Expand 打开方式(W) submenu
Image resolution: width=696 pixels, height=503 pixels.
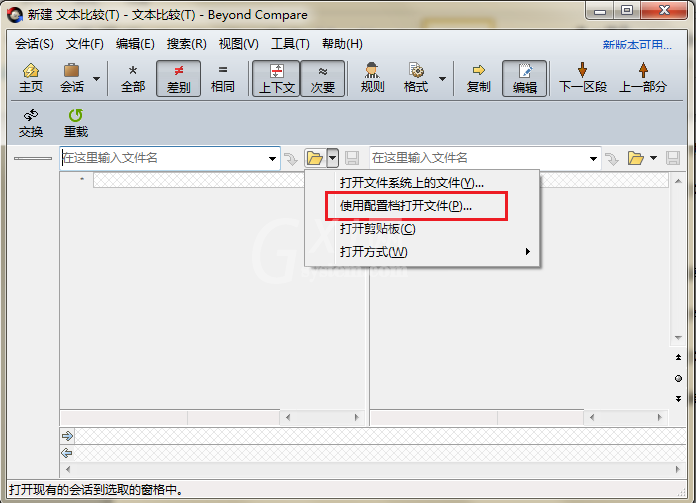click(423, 252)
